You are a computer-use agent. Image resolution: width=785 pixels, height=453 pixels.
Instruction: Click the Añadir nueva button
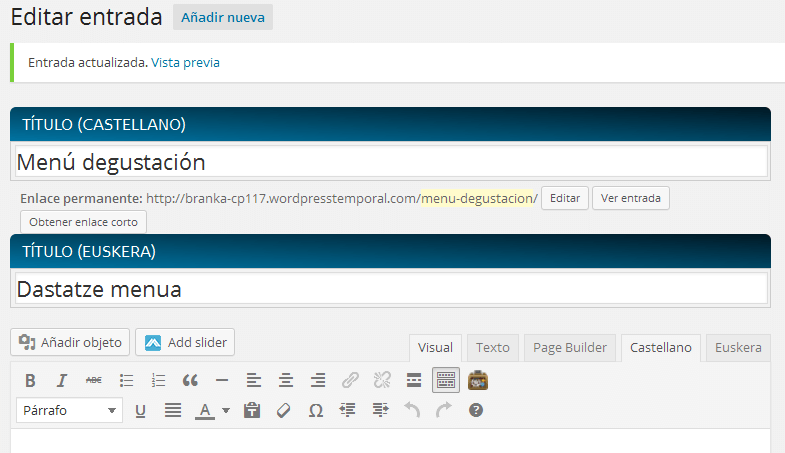[x=223, y=18]
